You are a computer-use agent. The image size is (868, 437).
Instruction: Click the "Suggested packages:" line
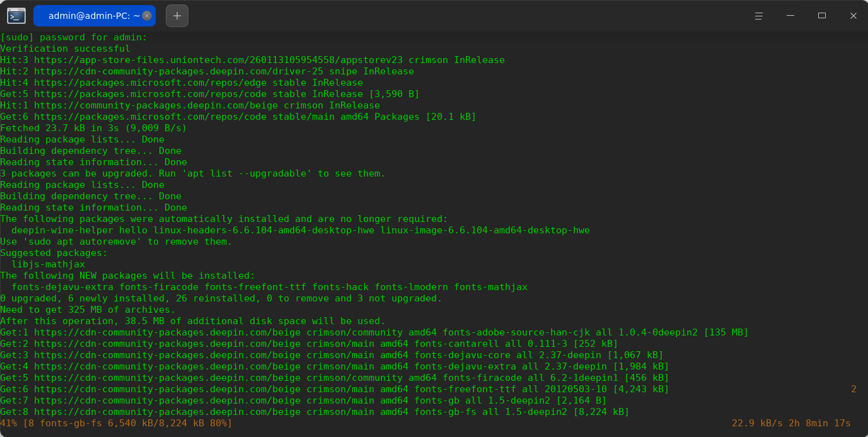click(54, 253)
